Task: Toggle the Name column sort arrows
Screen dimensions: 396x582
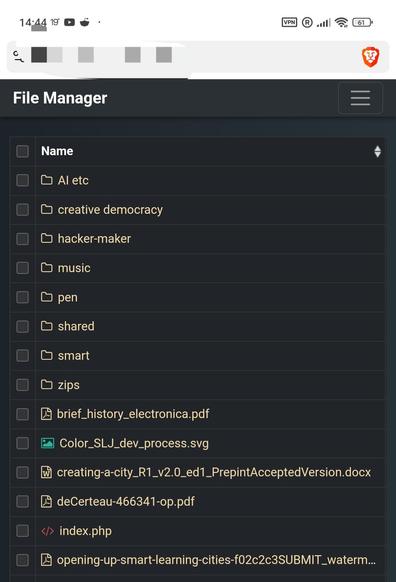Action: [377, 151]
